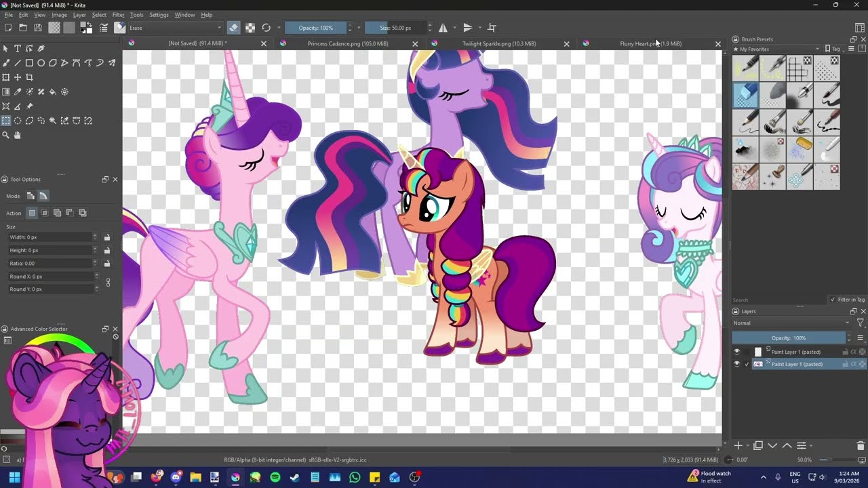Select the Crop tool

[x=29, y=77]
